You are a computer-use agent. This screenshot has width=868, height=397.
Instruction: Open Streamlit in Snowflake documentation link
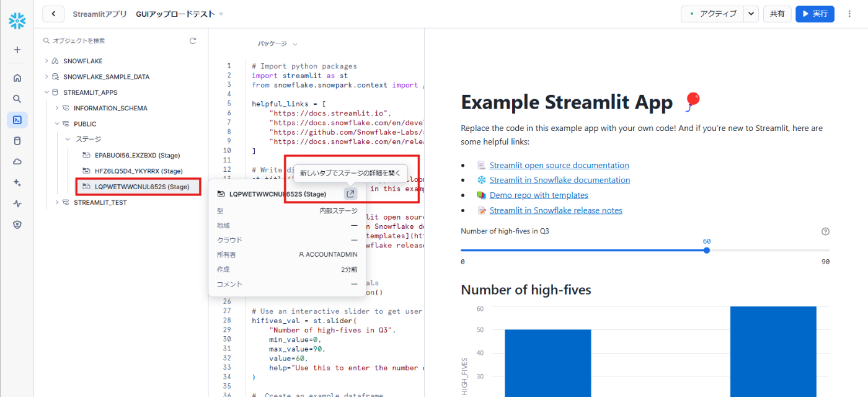point(560,180)
